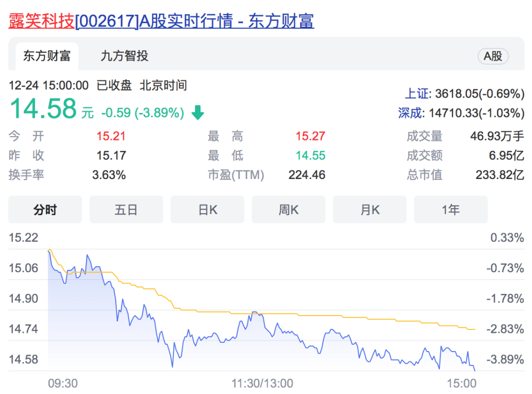
Task: Click the current price 14.58
Action: [x=43, y=108]
